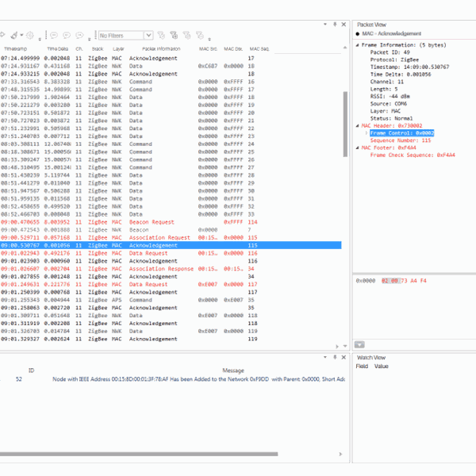Open the No Filters dropdown
The height and width of the screenshot is (476, 476).
pyautogui.click(x=148, y=36)
